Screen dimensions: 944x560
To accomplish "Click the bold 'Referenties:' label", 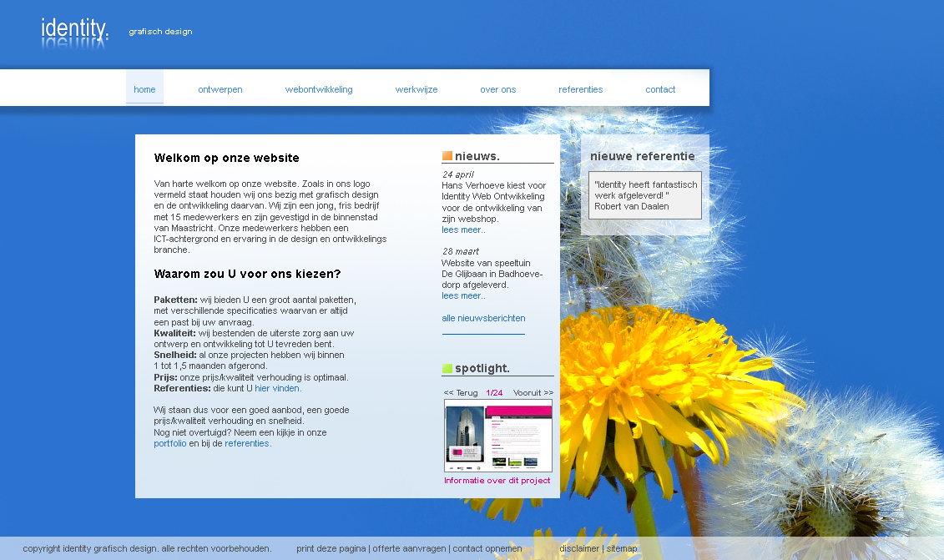I will (183, 388).
